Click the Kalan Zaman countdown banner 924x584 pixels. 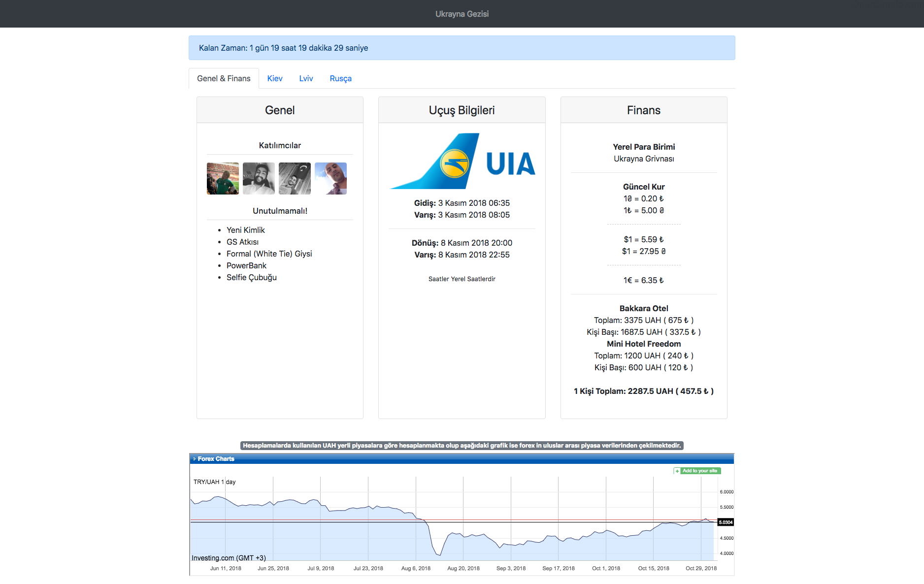(x=462, y=48)
